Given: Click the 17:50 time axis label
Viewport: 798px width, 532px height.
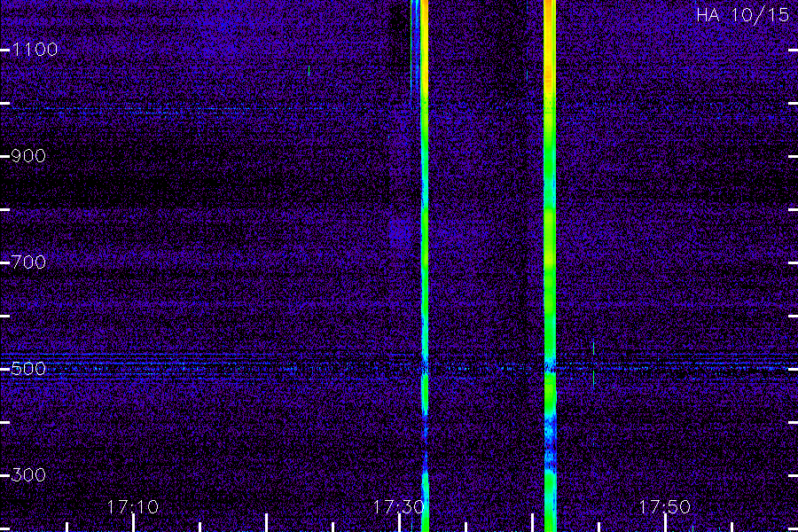Looking at the screenshot, I should click(664, 507).
